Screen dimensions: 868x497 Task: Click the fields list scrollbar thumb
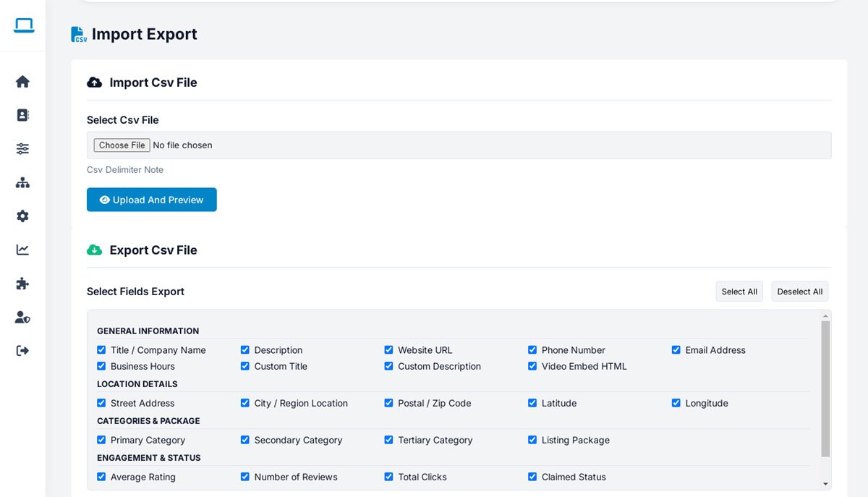[825, 389]
